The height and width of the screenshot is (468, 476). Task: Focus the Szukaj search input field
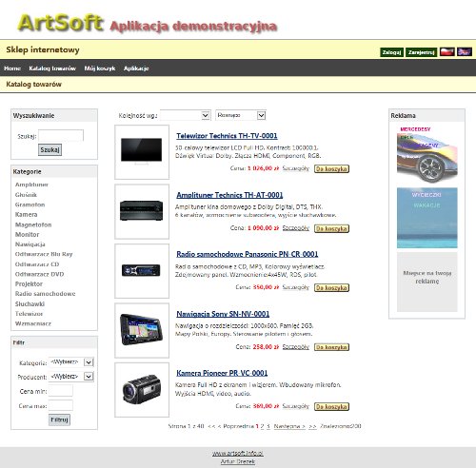tap(61, 136)
